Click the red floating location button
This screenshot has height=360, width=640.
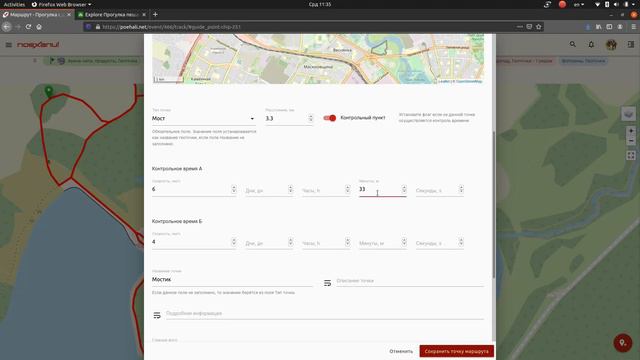622,342
